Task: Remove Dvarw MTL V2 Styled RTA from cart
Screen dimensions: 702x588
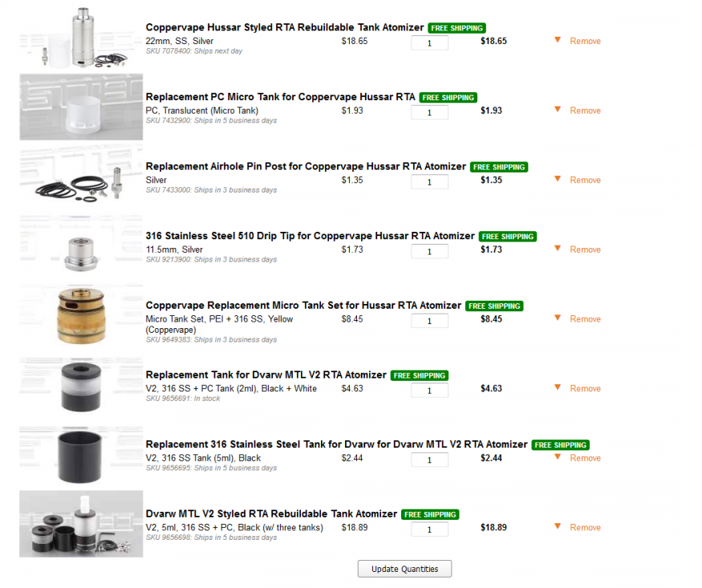Action: tap(585, 527)
